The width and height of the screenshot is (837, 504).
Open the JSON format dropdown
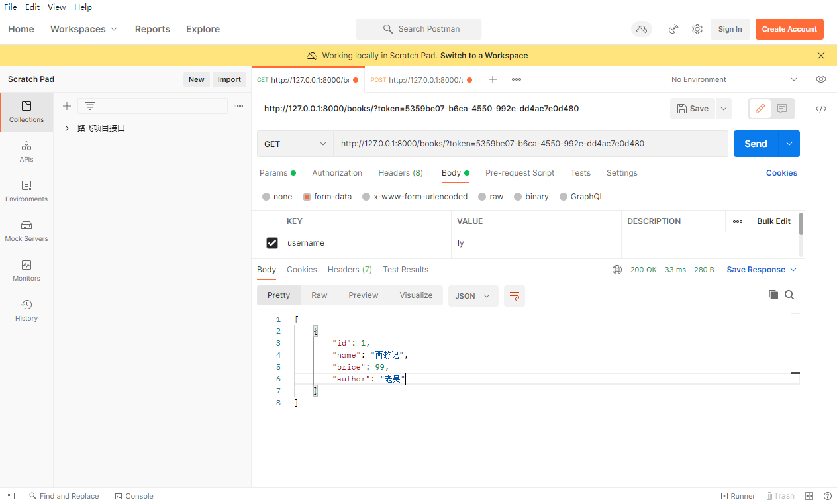pos(473,296)
